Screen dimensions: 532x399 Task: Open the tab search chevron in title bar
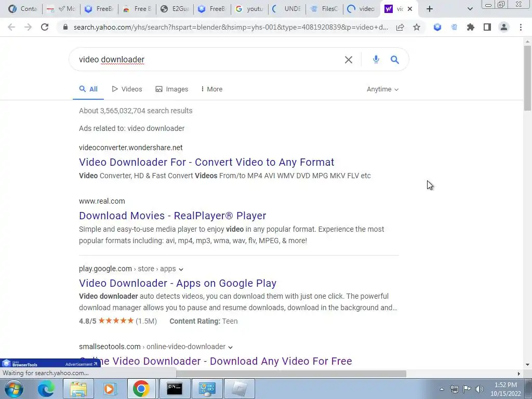coord(470,9)
